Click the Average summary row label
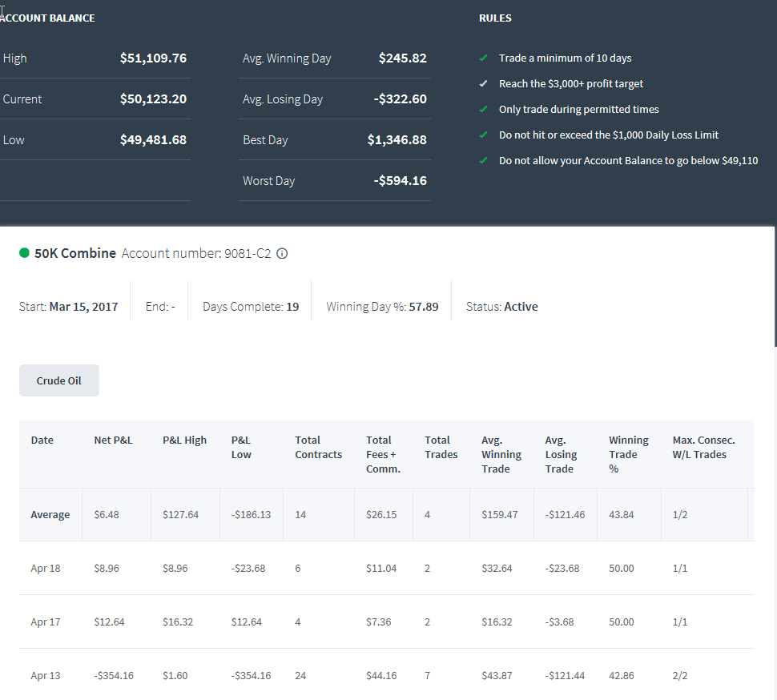This screenshot has width=777, height=700. pos(50,515)
